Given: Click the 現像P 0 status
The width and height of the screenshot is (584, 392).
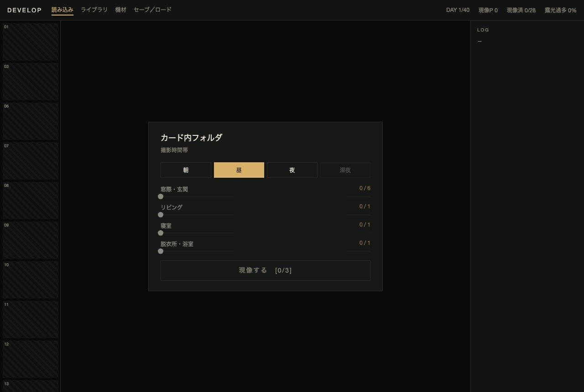Looking at the screenshot, I should click(488, 10).
